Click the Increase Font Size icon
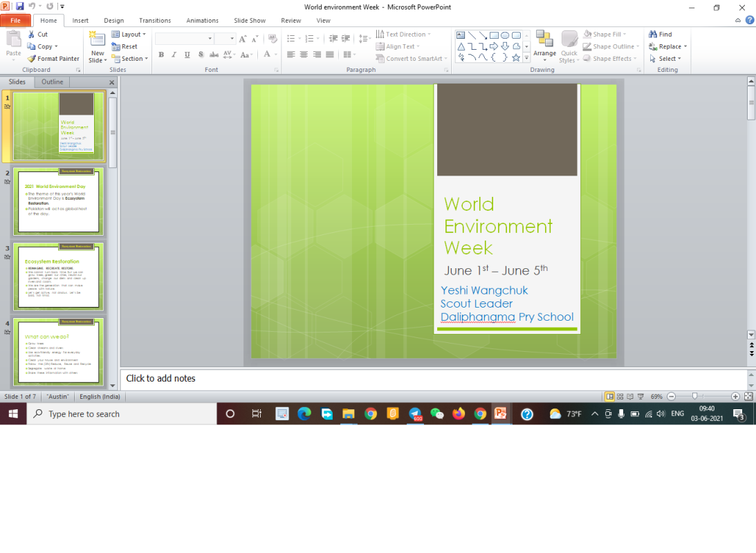The height and width of the screenshot is (553, 756). [242, 39]
